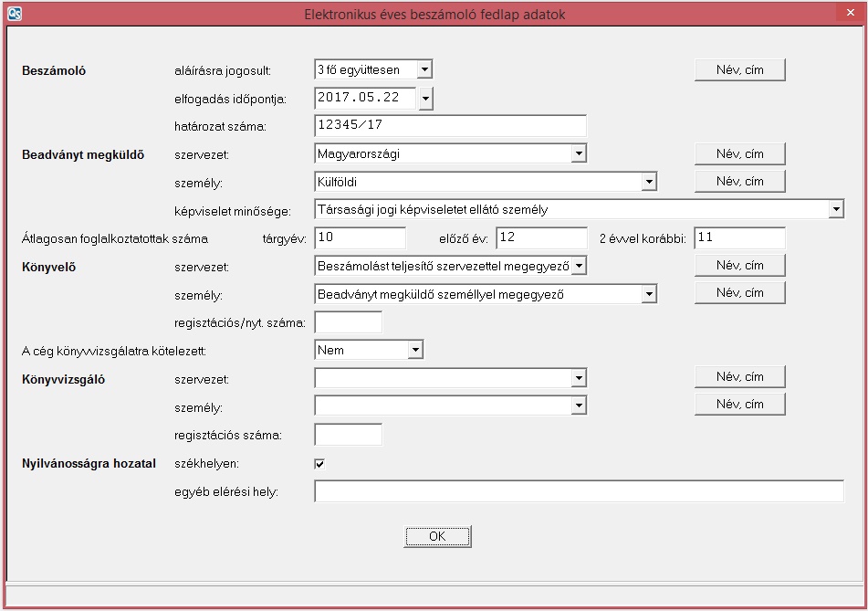
Task: Click the application icon in title bar
Action: pyautogui.click(x=14, y=14)
